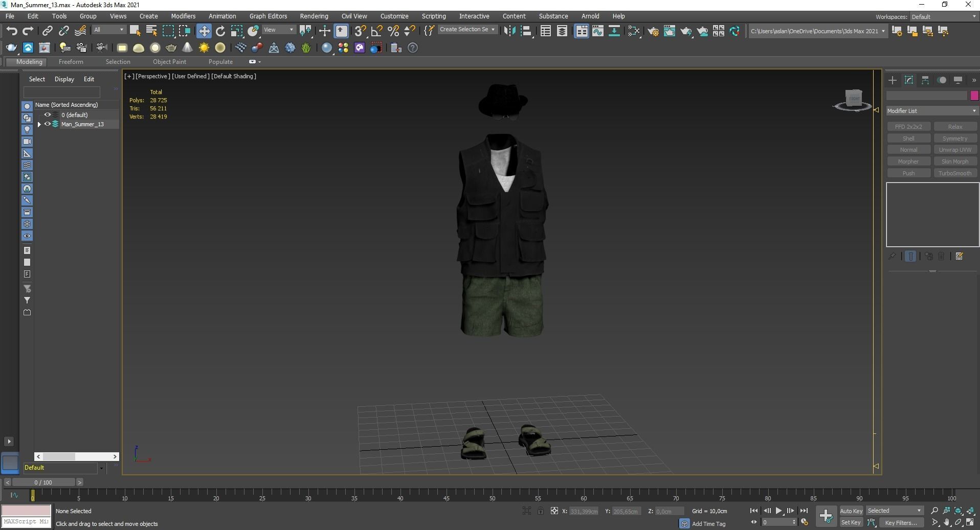Viewport: 980px width, 530px height.
Task: Open the Hierarchy panel tab
Action: [925, 80]
